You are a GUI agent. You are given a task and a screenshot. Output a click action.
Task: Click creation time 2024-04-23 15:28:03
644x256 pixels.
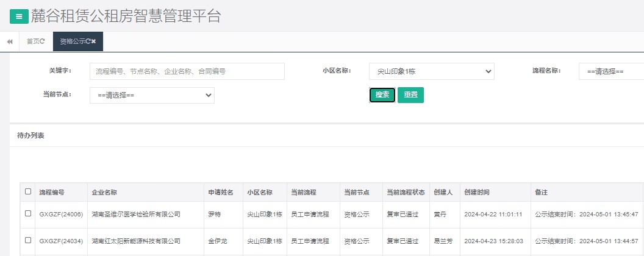pyautogui.click(x=493, y=241)
